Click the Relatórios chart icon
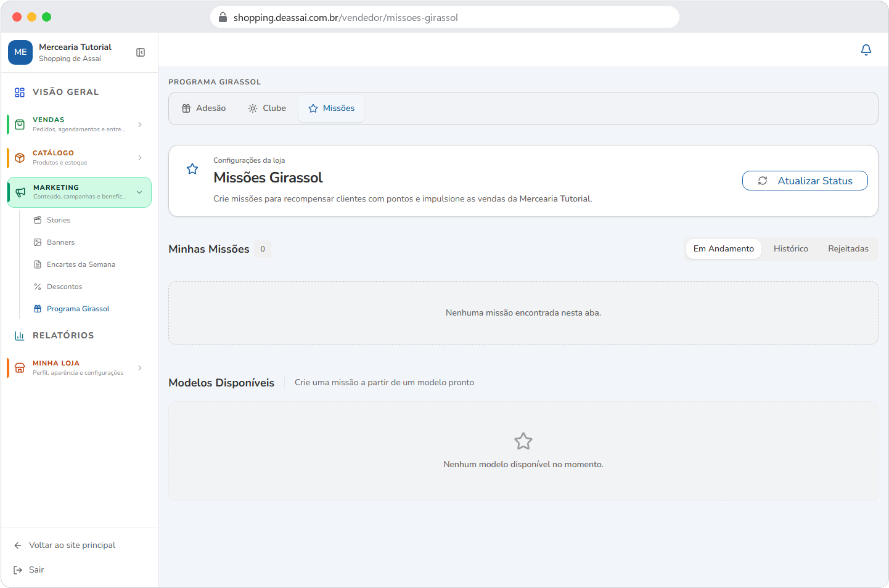 [20, 335]
